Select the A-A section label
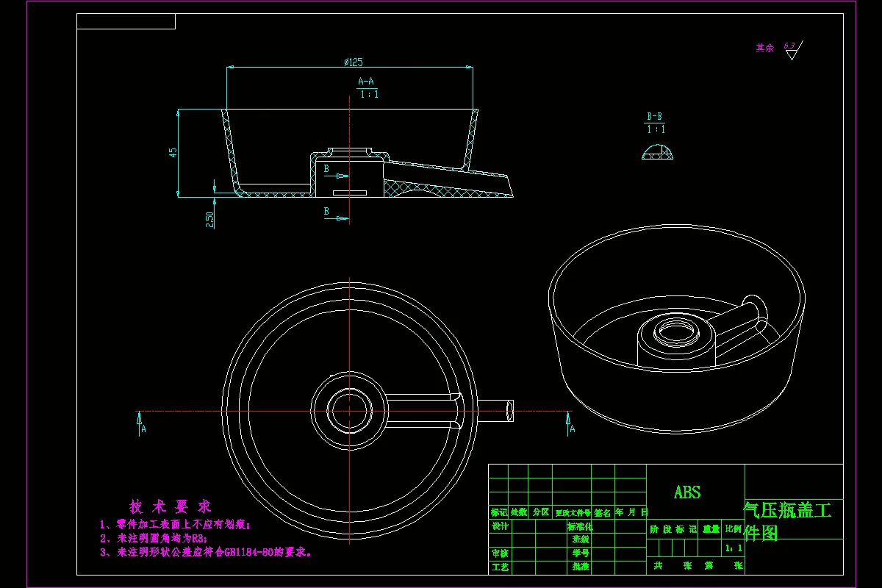Viewport: 882px width, 588px height. (366, 82)
